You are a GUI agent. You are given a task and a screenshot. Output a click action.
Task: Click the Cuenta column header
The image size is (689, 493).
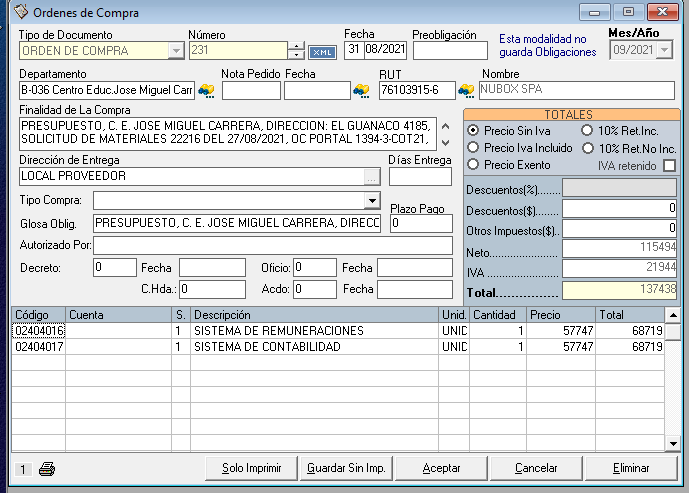(x=119, y=315)
